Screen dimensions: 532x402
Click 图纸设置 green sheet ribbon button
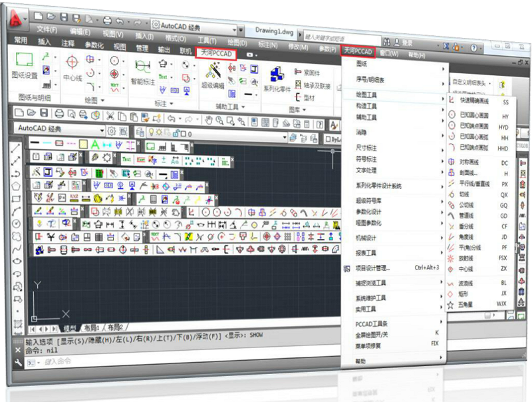click(x=25, y=65)
